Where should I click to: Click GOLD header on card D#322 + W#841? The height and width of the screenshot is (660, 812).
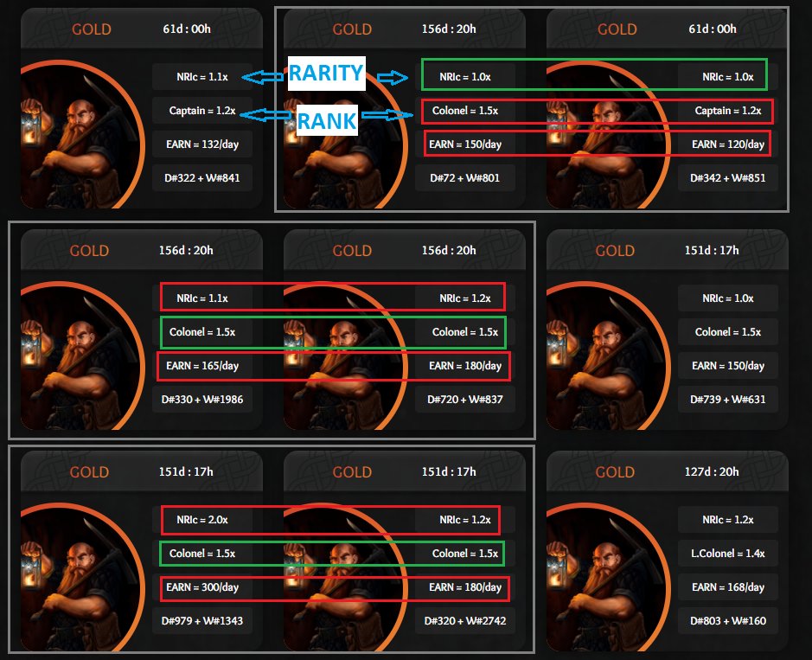91,29
